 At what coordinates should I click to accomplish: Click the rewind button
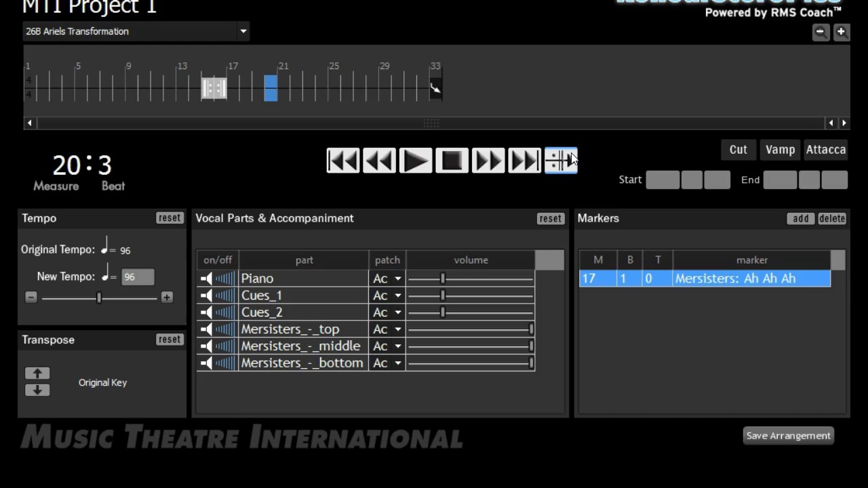coord(379,161)
